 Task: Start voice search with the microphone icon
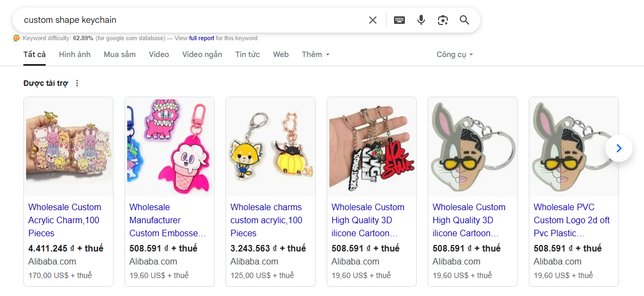click(421, 20)
